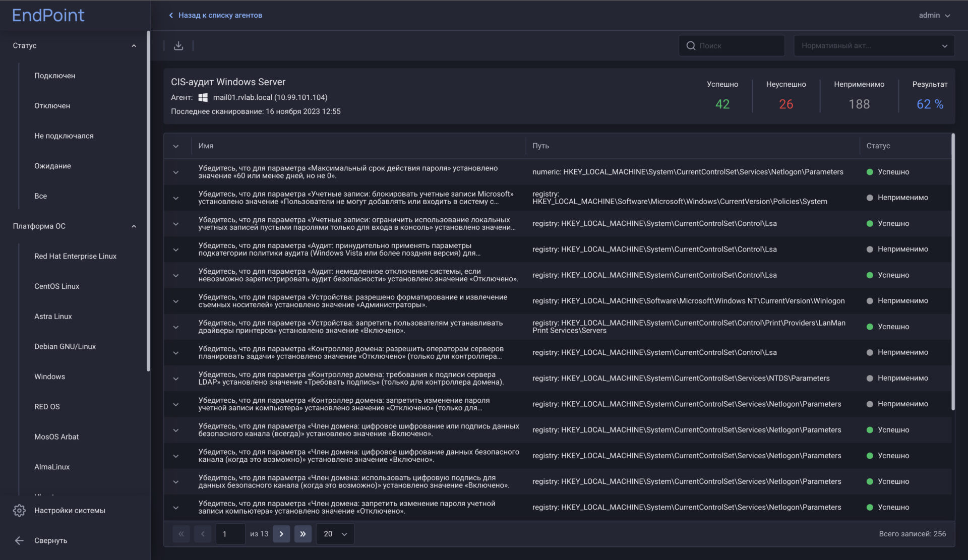Open Настройки системы
The width and height of the screenshot is (968, 560).
[70, 511]
